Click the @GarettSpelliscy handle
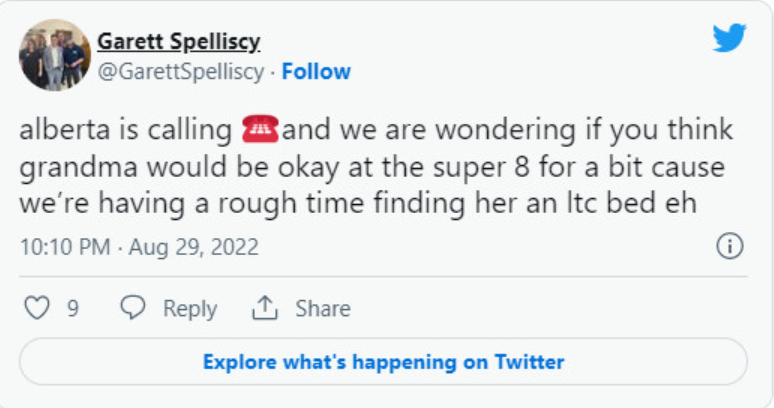The image size is (774, 408). click(180, 72)
